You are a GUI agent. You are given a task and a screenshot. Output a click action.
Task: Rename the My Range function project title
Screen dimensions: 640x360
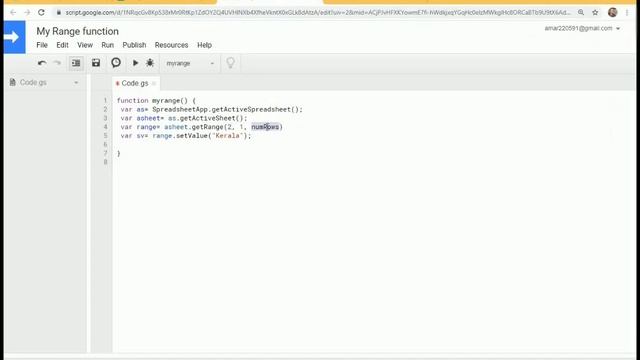[x=78, y=31]
